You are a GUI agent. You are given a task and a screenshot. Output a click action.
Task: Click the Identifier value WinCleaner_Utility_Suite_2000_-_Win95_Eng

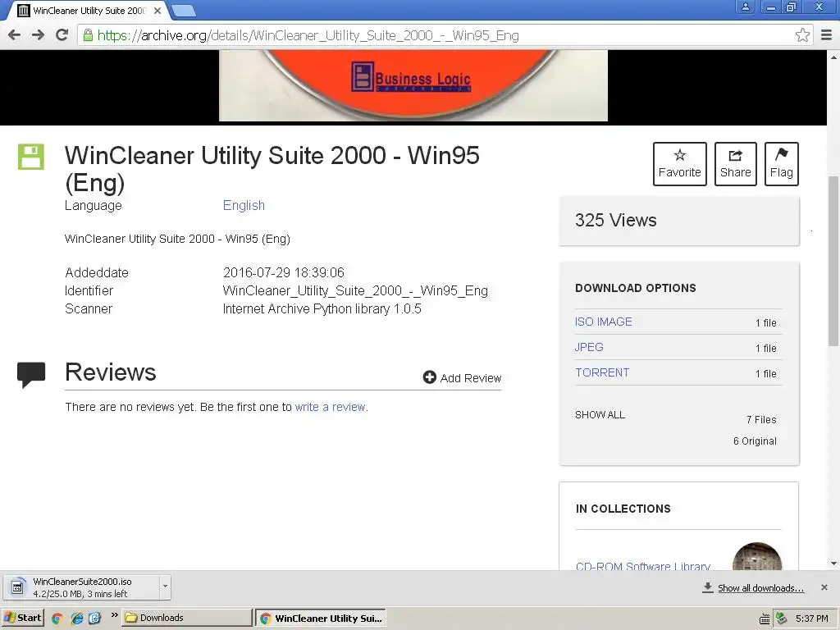(x=355, y=291)
